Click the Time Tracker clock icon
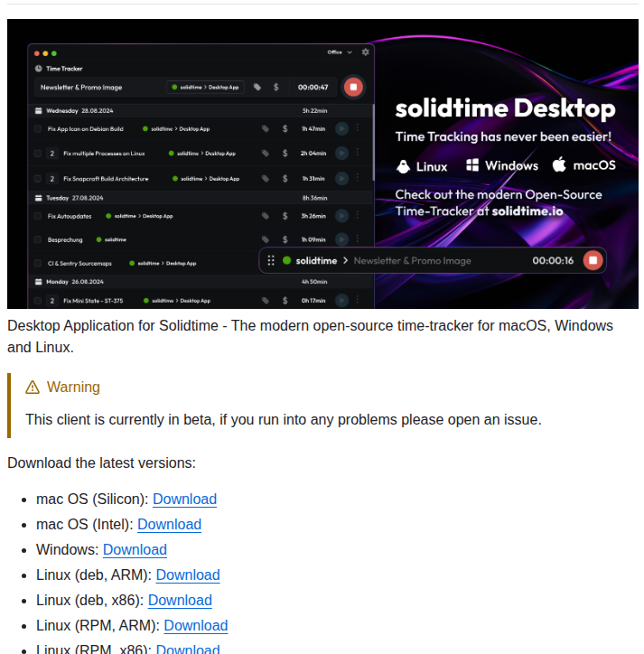Screen dimensions: 644x654 (x=38, y=69)
